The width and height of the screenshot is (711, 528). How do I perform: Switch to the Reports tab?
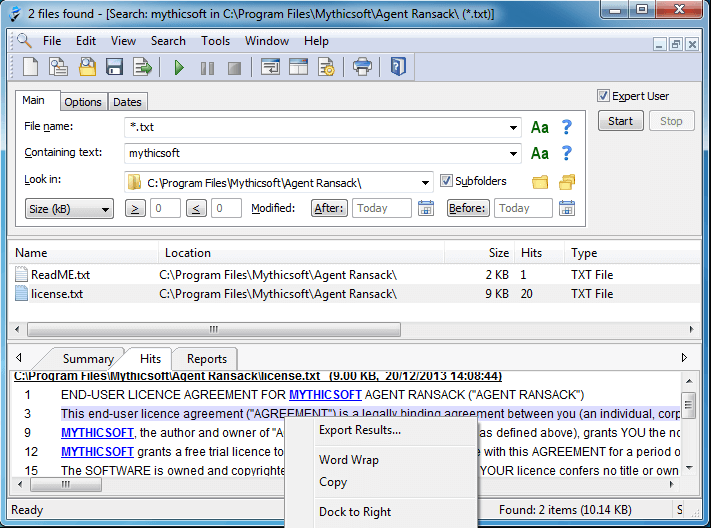[207, 359]
